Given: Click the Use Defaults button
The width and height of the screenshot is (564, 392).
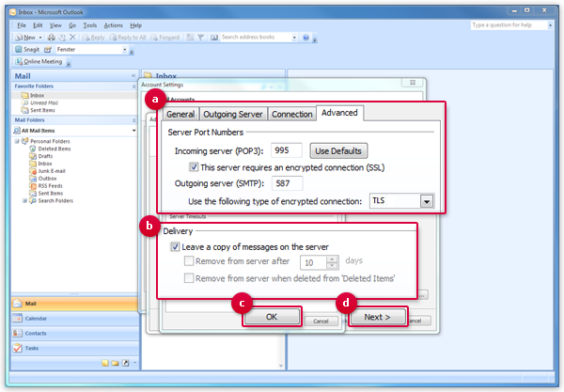Looking at the screenshot, I should 338,150.
